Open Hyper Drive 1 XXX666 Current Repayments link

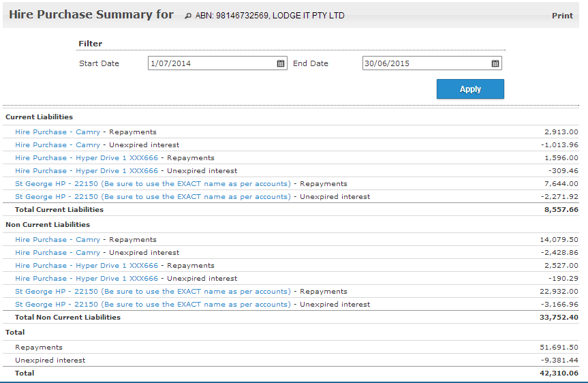point(87,158)
